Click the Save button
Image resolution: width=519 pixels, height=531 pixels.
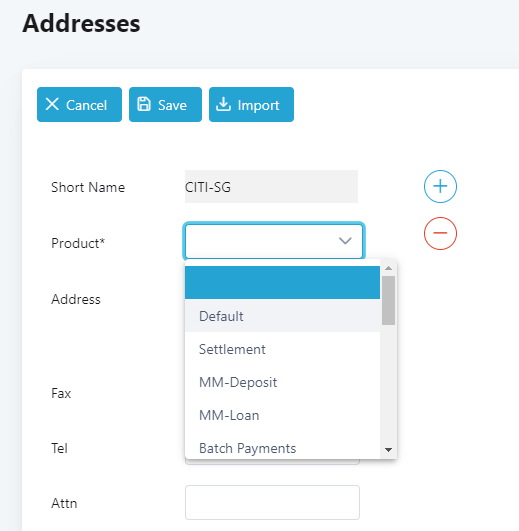tap(165, 104)
